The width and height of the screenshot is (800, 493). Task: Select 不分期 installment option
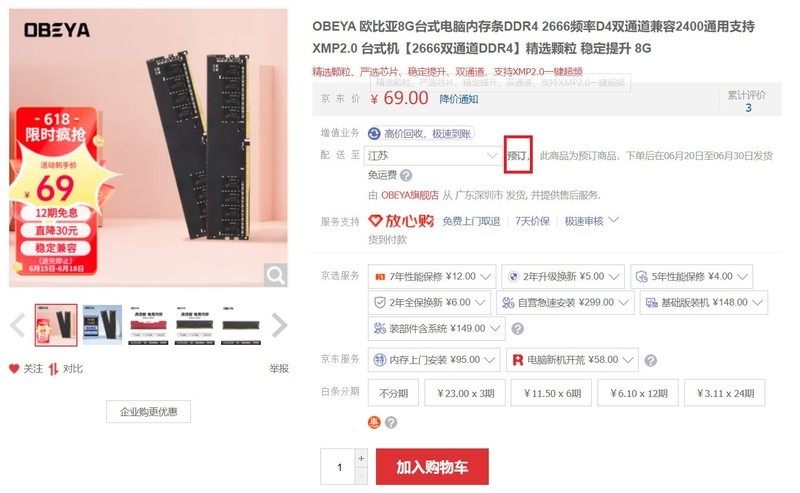click(x=393, y=393)
